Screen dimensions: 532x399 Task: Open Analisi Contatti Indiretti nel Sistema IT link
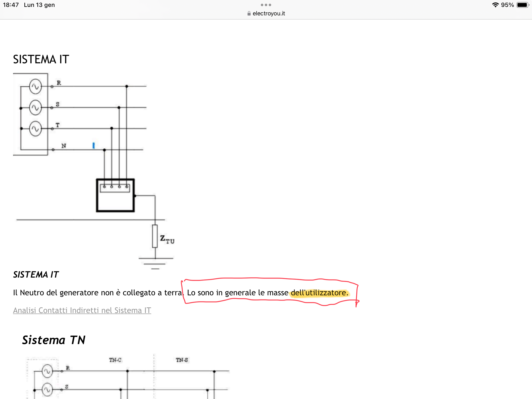(x=82, y=310)
